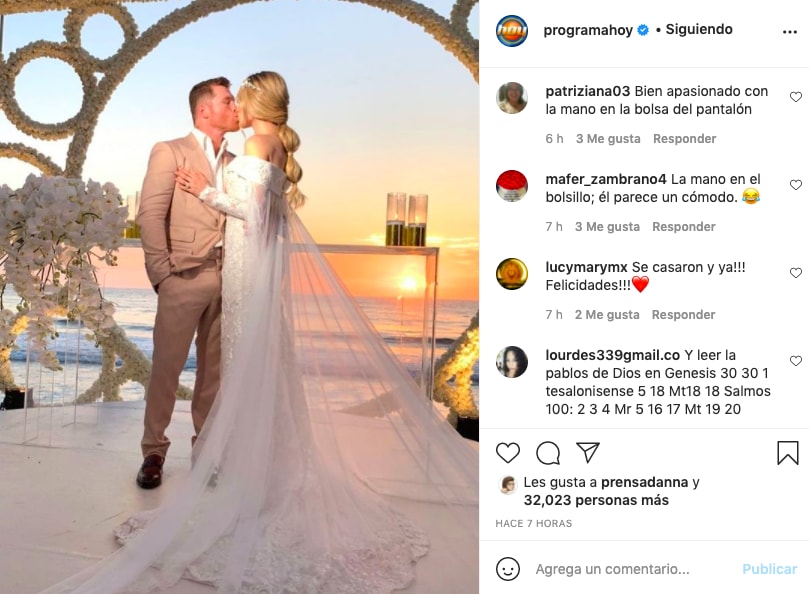This screenshot has width=809, height=594.
Task: Open the three-dot more options menu
Action: [789, 32]
